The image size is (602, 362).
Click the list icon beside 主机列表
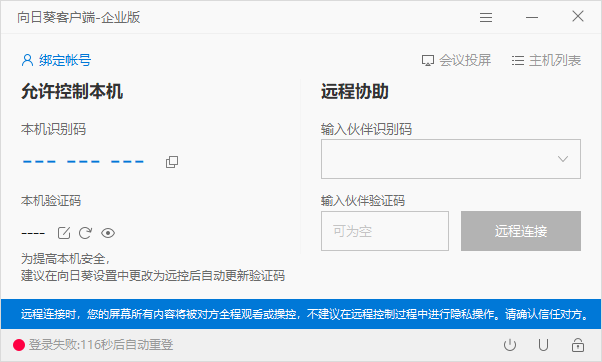click(518, 61)
